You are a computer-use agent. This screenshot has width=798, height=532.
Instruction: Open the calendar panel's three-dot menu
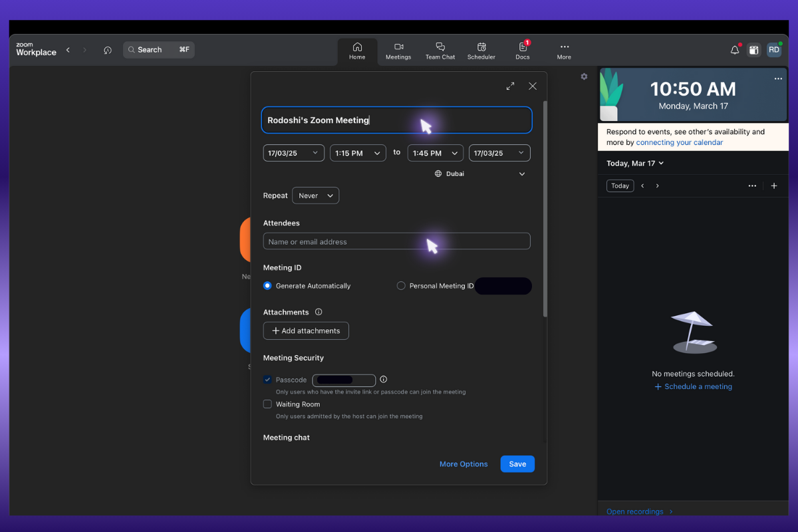pos(752,186)
